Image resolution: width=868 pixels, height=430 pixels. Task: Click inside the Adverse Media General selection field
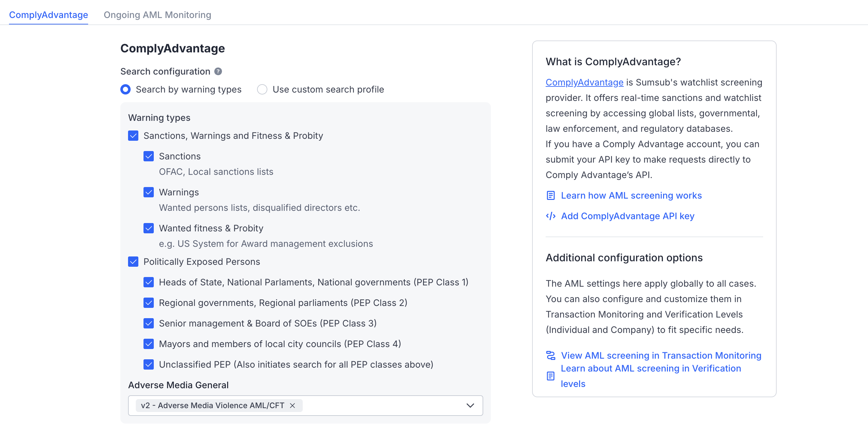point(305,406)
